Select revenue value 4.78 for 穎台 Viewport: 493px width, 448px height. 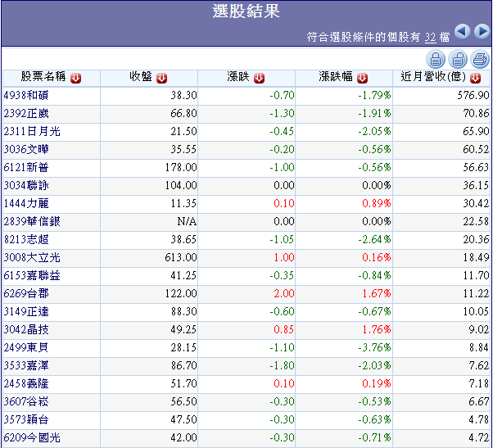tap(479, 419)
